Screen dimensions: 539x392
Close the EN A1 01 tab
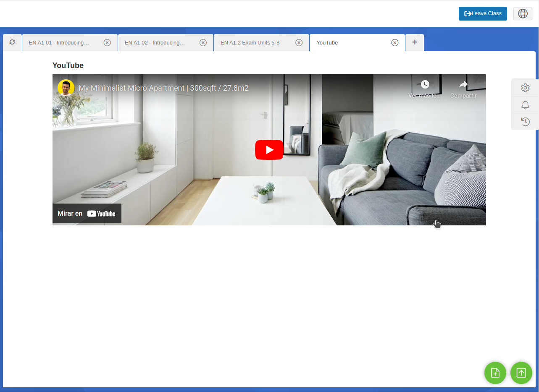(107, 43)
